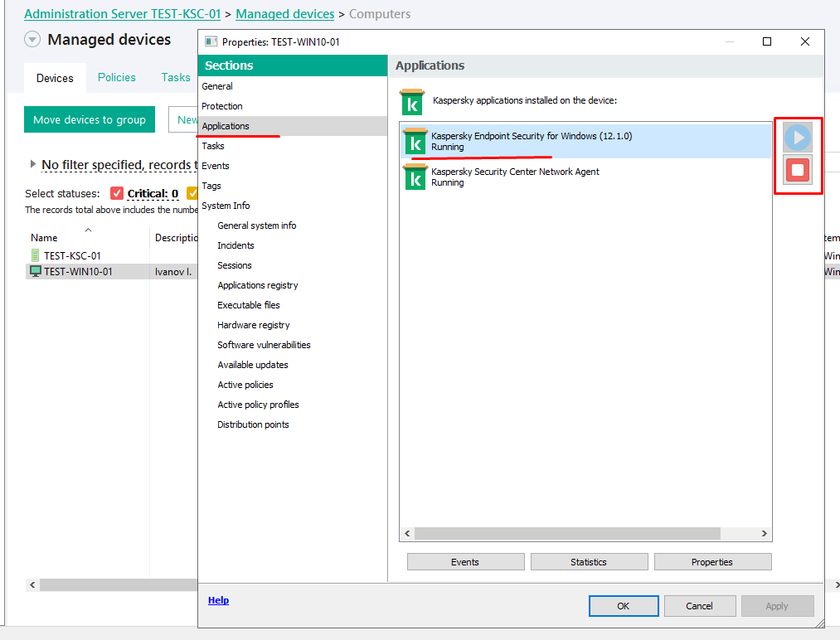840x640 pixels.
Task: Expand the No filter specified triangle
Action: click(x=32, y=164)
